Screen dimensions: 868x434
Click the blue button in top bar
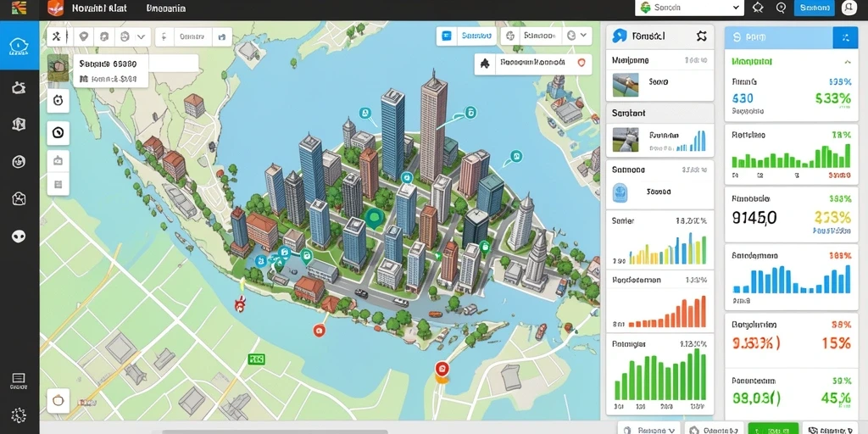(815, 8)
